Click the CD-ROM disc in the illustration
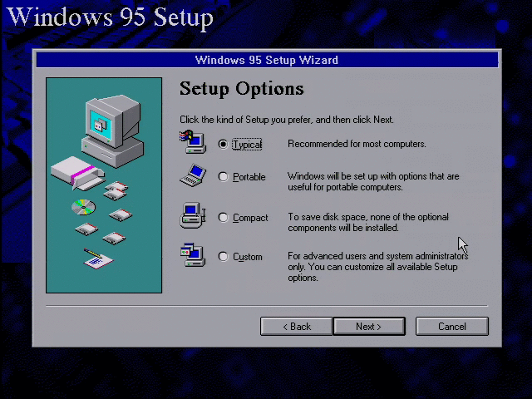532x399 pixels. [83, 207]
